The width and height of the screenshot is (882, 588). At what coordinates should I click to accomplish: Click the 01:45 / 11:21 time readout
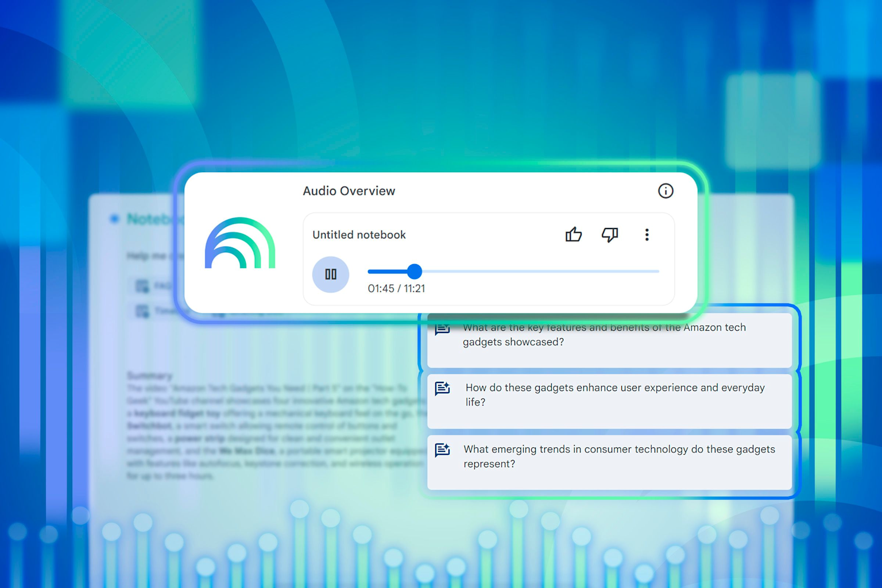pyautogui.click(x=396, y=288)
